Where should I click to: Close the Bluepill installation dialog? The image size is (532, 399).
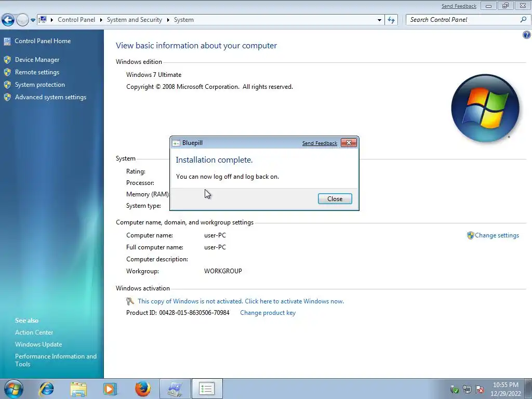pos(335,199)
